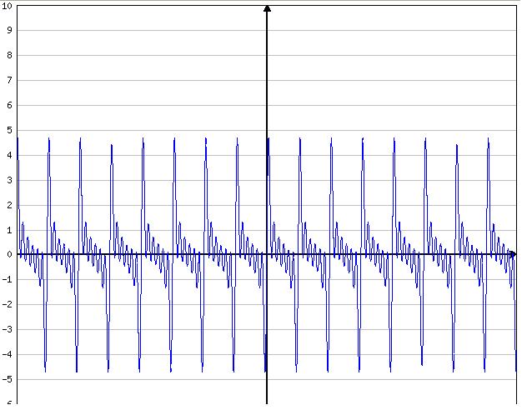Click the vertical axis arrowhead at top
The width and height of the screenshot is (527, 420).
pyautogui.click(x=267, y=8)
